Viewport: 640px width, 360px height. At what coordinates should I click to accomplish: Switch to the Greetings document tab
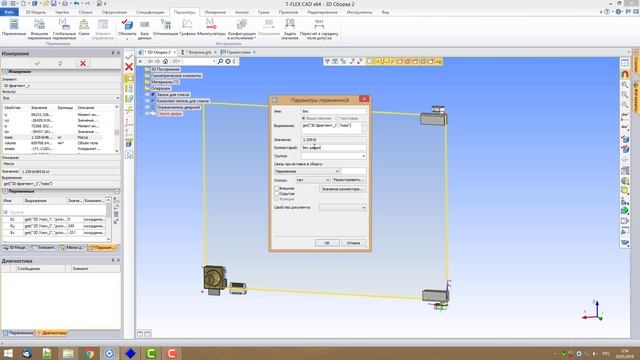coord(238,52)
